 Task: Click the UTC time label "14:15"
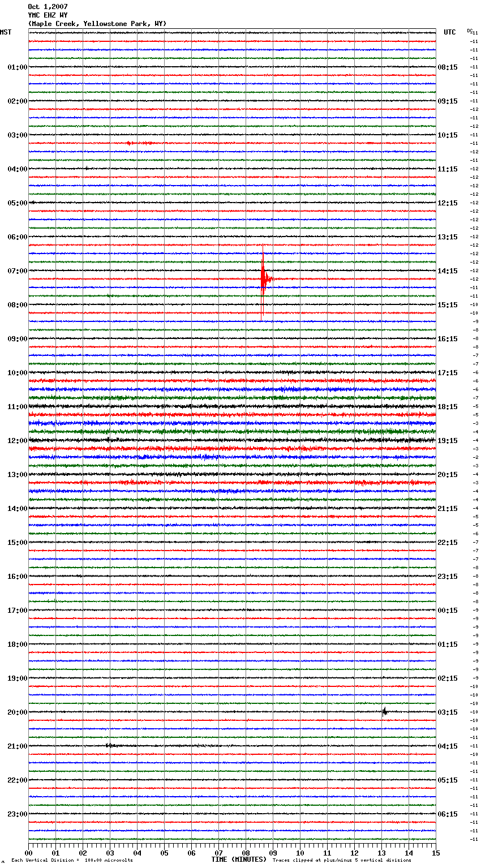tap(448, 271)
